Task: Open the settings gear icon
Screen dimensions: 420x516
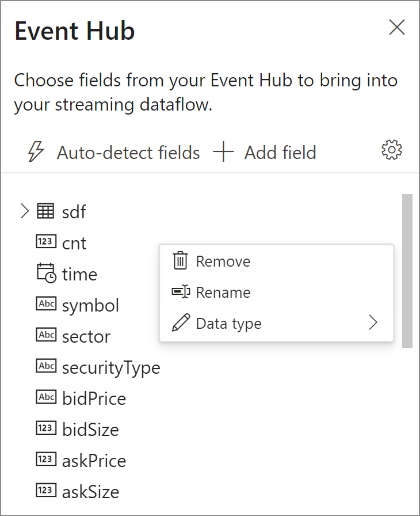Action: (x=391, y=150)
